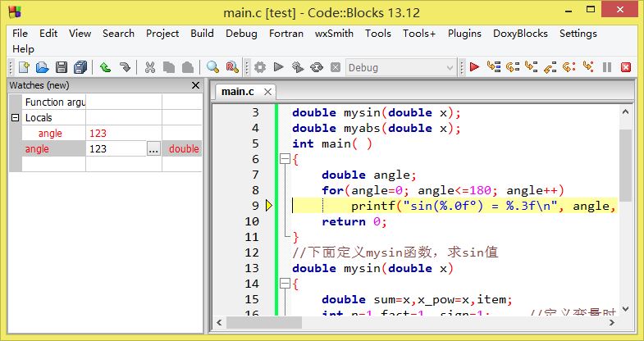The image size is (644, 341).
Task: Click the Find magnifier icon
Action: click(x=212, y=67)
